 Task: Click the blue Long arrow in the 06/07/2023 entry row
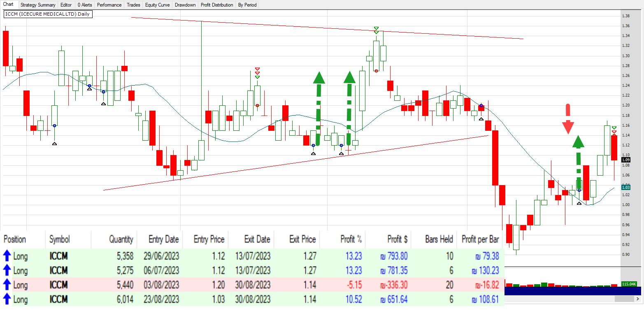pyautogui.click(x=7, y=271)
